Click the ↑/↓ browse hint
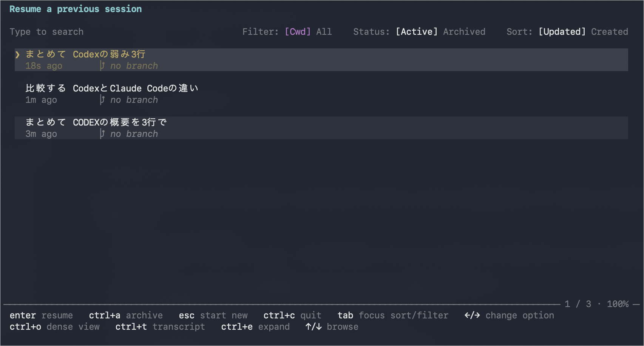The height and width of the screenshot is (346, 644). click(x=332, y=327)
